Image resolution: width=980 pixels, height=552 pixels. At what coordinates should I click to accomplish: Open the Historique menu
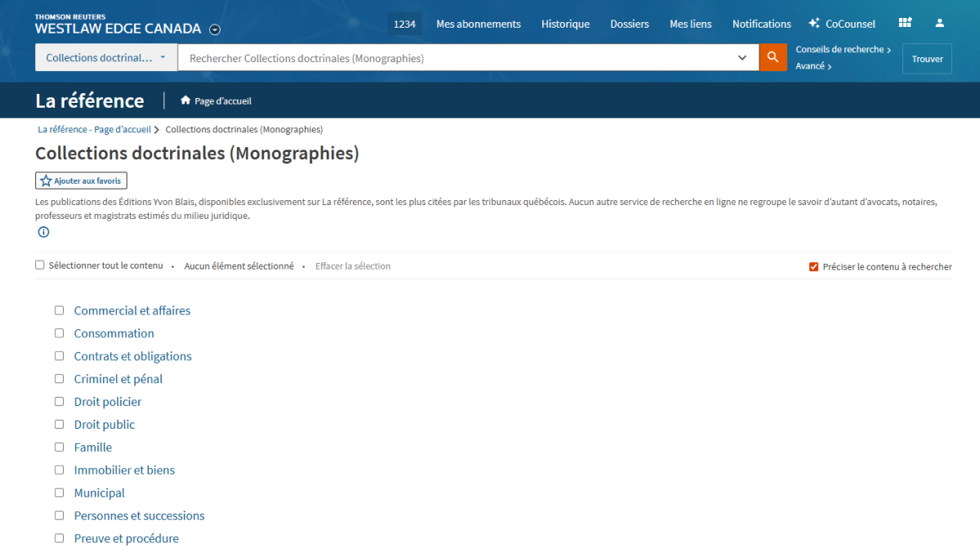565,24
